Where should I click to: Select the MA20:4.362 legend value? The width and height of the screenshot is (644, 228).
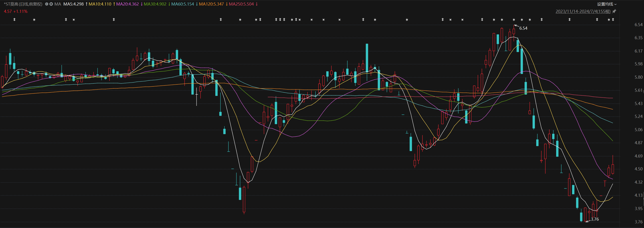click(128, 4)
